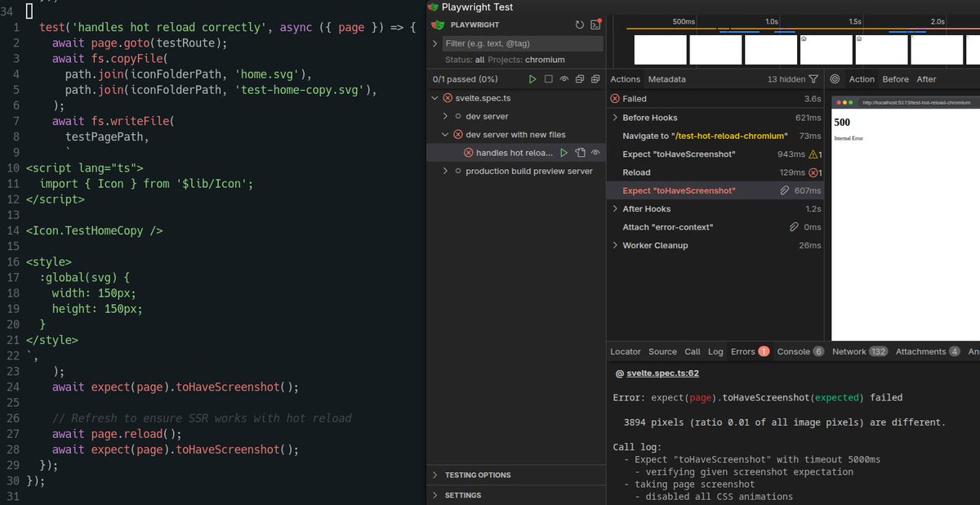980x505 pixels.
Task: Run the 'handles hot reloa...' test
Action: [x=563, y=153]
